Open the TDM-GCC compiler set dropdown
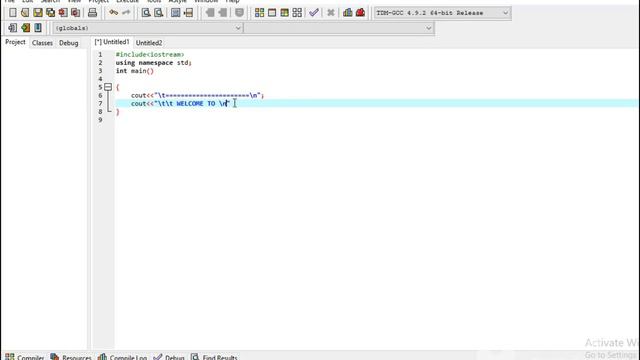 click(442, 13)
